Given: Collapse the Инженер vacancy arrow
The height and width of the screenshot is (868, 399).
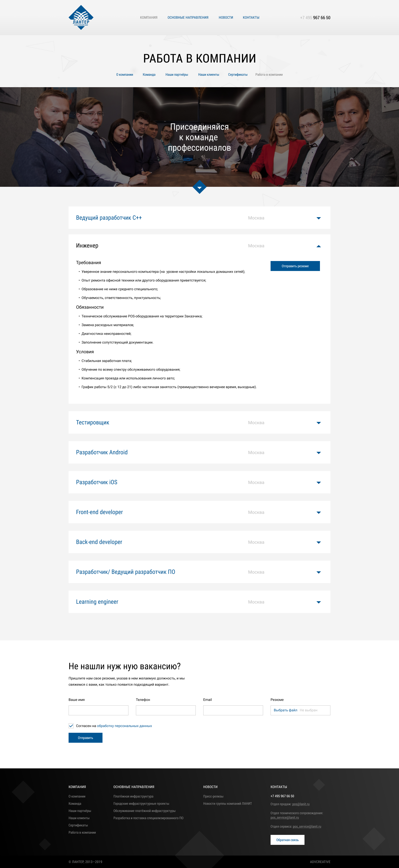Looking at the screenshot, I should (x=318, y=246).
